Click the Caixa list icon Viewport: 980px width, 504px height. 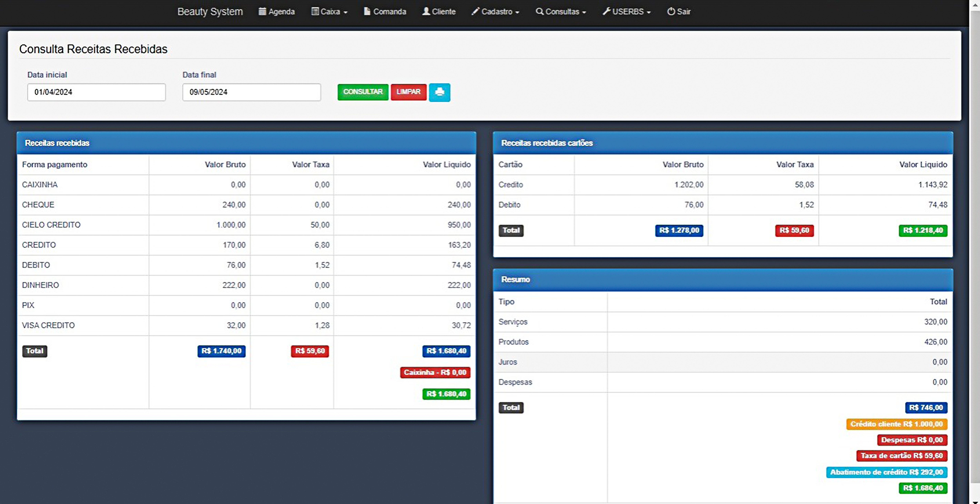pos(315,11)
